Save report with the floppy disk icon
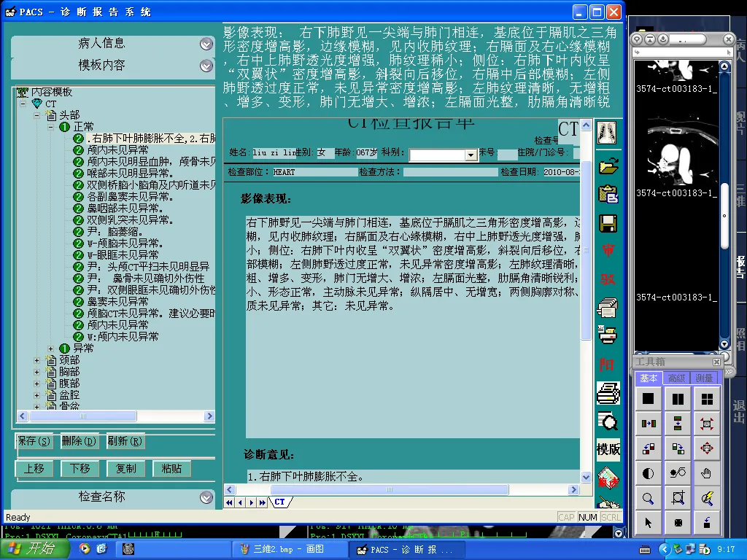The image size is (747, 560). point(608,223)
